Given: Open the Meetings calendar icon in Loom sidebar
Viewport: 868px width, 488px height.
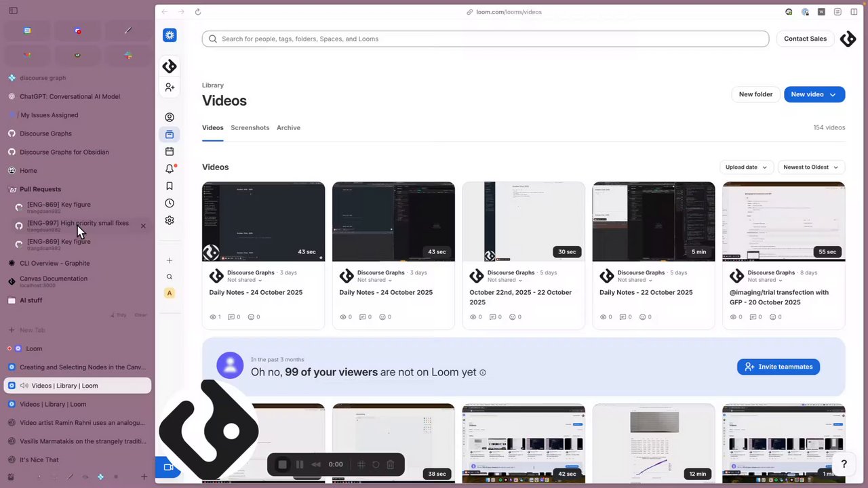Looking at the screenshot, I should (170, 152).
